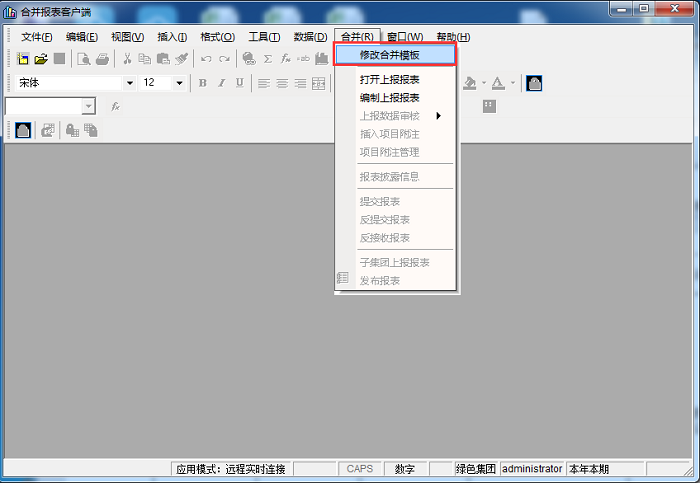This screenshot has height=483, width=700.
Task: Open the 格式(O) menu
Action: [217, 37]
